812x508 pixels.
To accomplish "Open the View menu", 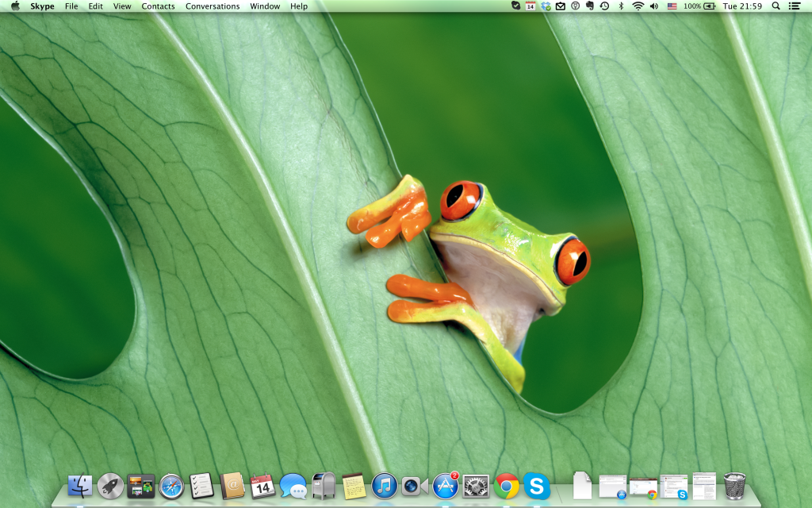I will click(122, 6).
